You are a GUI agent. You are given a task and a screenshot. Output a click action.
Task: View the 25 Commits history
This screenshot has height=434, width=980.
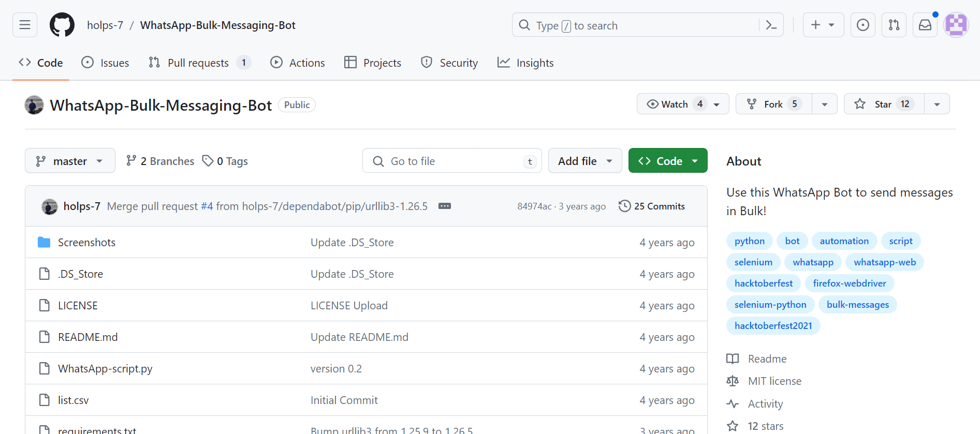click(x=652, y=206)
